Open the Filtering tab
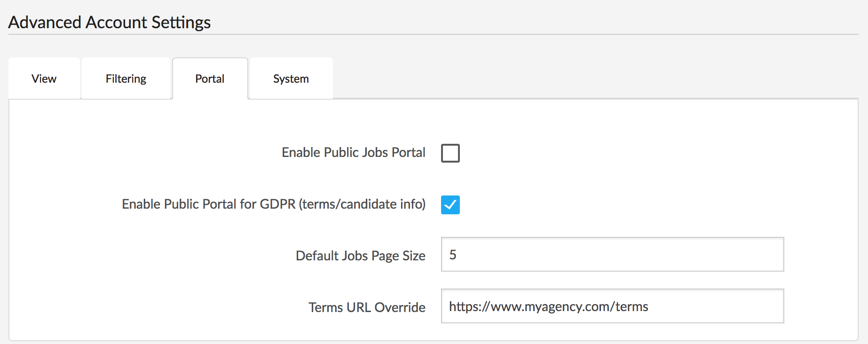 click(126, 78)
